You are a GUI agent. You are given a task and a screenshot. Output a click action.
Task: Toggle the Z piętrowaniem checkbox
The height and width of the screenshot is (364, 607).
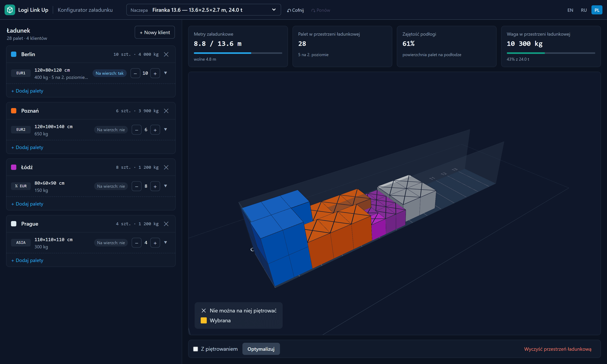click(x=196, y=349)
